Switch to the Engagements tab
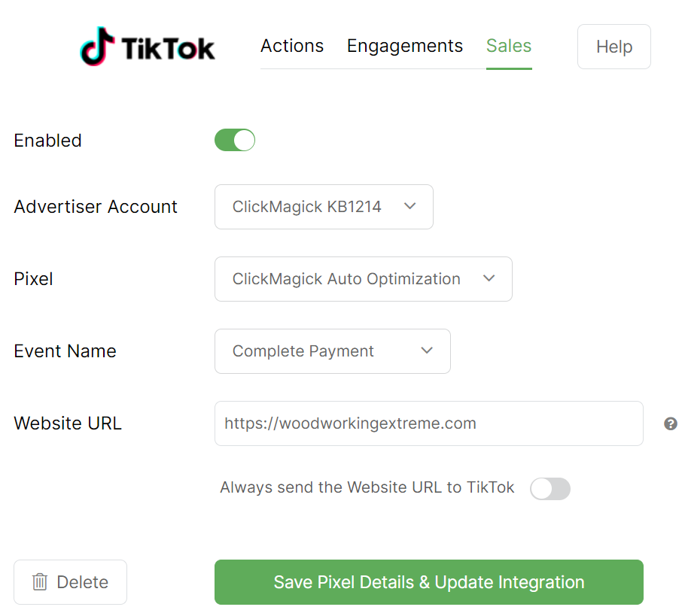The image size is (685, 616). pos(404,46)
